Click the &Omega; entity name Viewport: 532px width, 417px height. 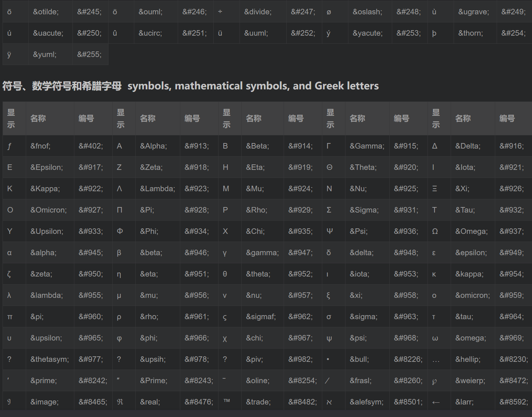coord(472,231)
